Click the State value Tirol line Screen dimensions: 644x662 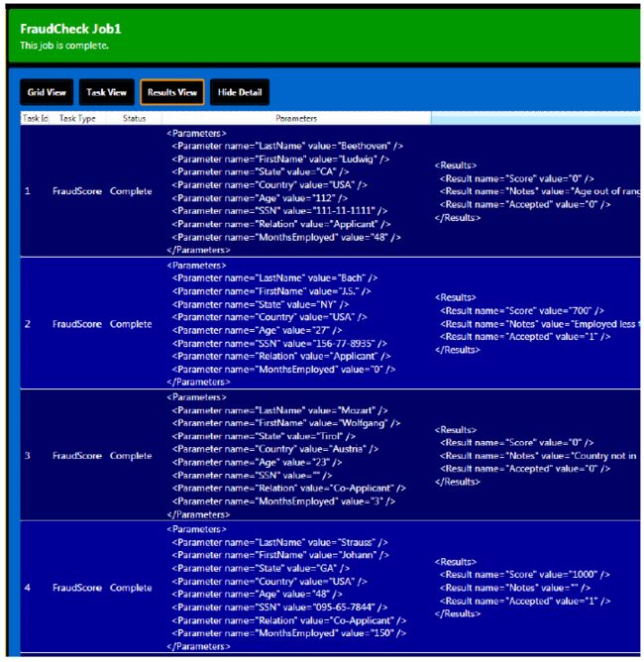[264, 436]
